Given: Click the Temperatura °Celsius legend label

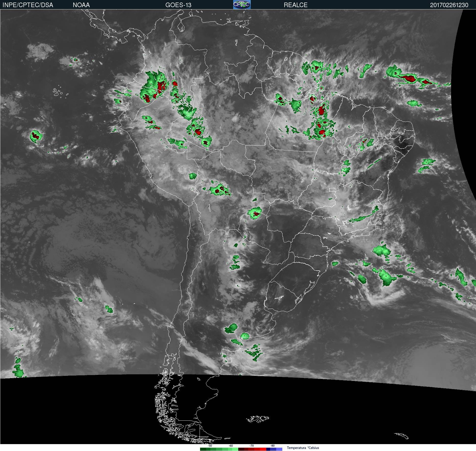Looking at the screenshot, I should (x=303, y=448).
